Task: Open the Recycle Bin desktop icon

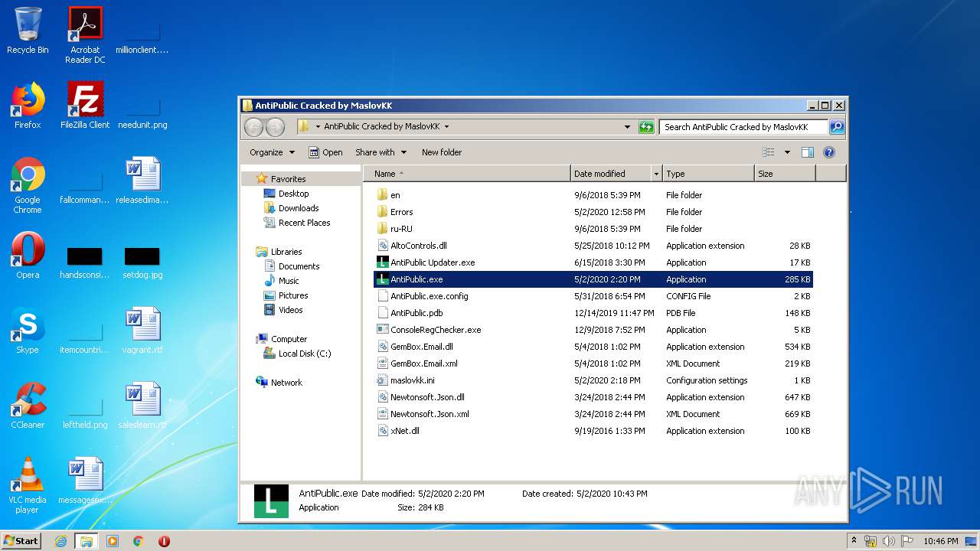Action: pos(28,31)
